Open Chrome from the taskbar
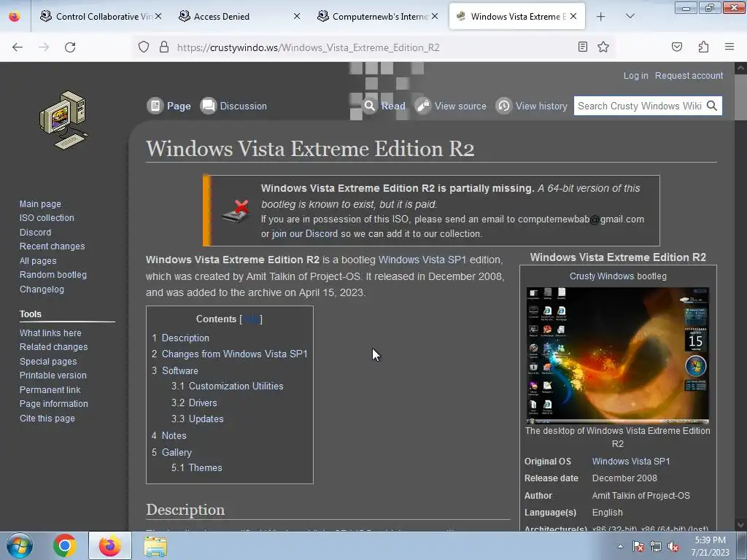747x560 pixels. tap(65, 545)
